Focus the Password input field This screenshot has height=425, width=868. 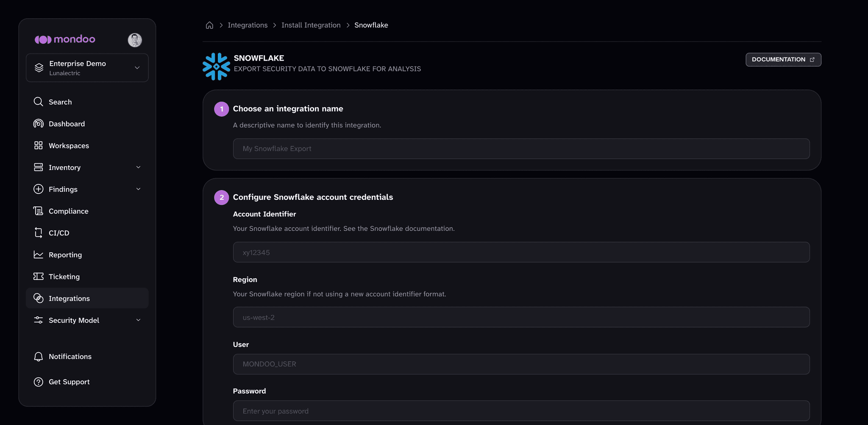pos(521,411)
